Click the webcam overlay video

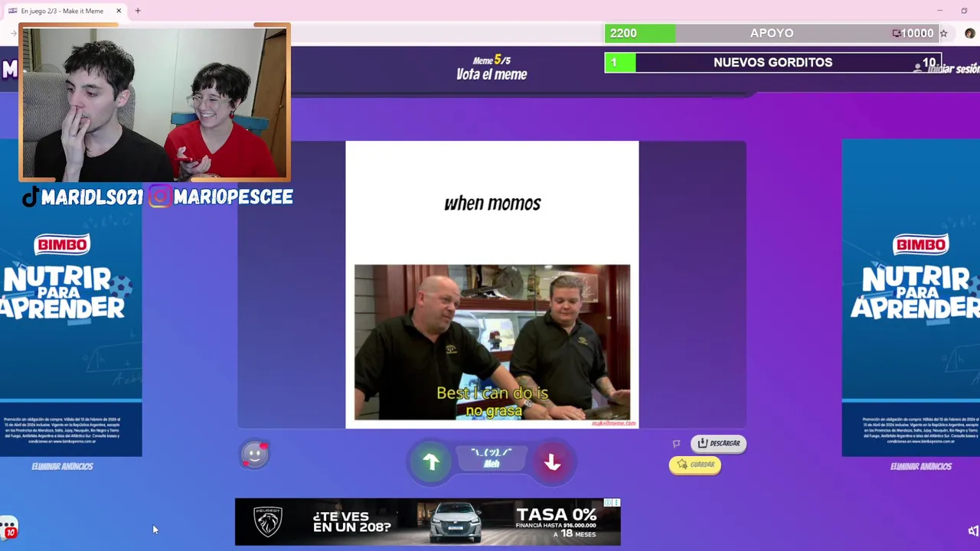(155, 103)
